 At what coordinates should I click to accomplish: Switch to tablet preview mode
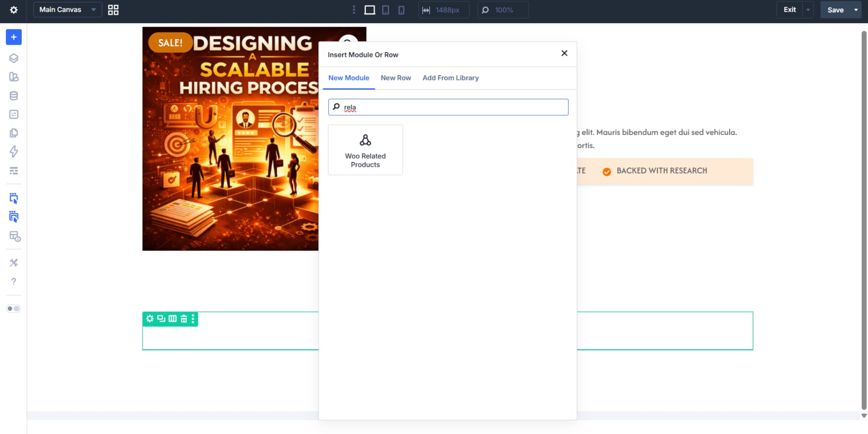[x=386, y=10]
